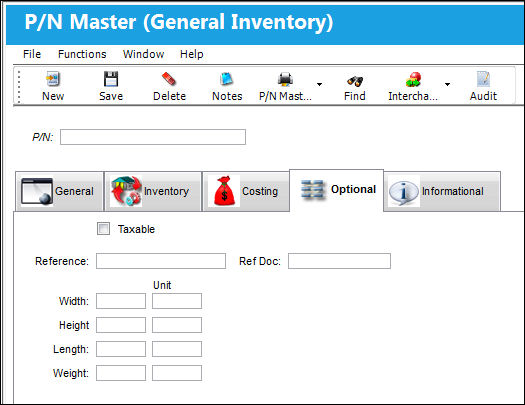Click the Weight unit field

[x=177, y=373]
